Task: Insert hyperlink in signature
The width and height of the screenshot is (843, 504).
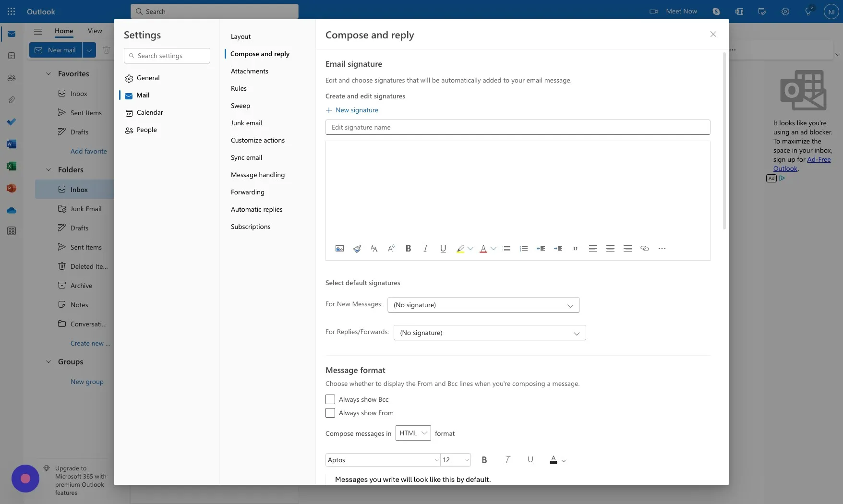Action: click(x=645, y=249)
